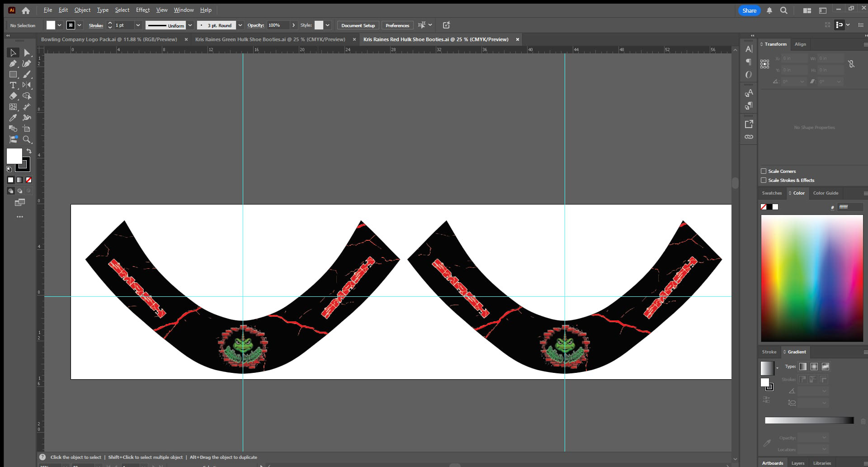The width and height of the screenshot is (868, 467).
Task: Reset to default fill and stroke
Action: tap(9, 169)
